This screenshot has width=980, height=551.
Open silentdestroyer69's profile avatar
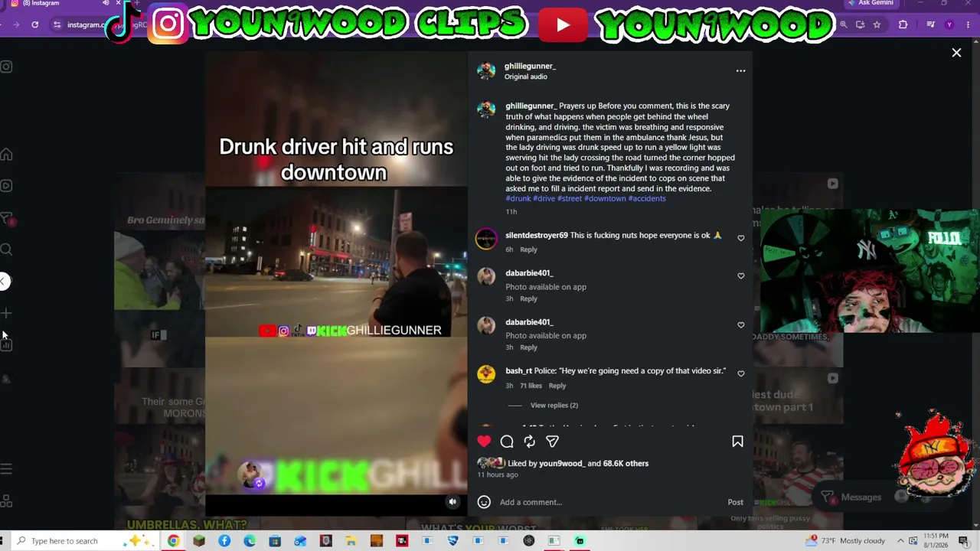[x=486, y=239]
